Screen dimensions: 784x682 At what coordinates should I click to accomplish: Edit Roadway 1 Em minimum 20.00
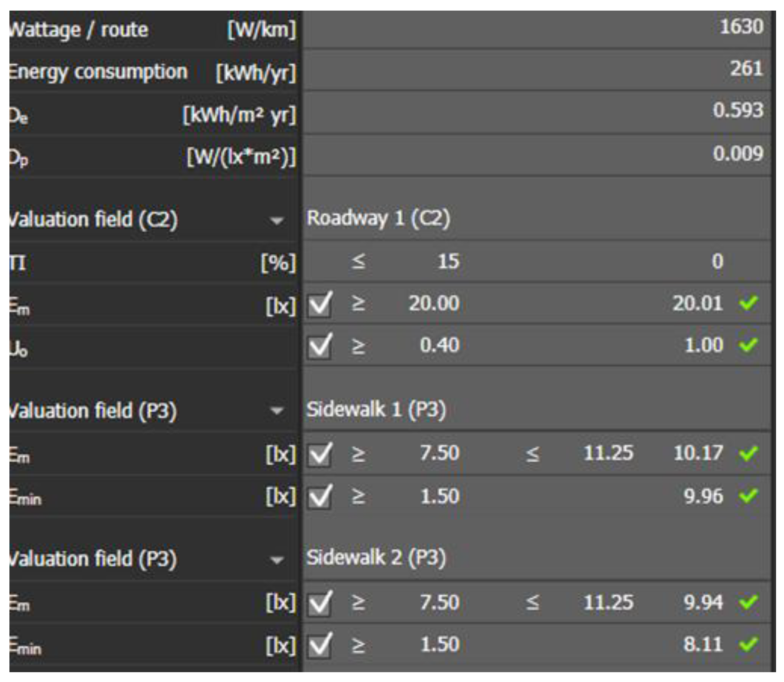click(434, 304)
